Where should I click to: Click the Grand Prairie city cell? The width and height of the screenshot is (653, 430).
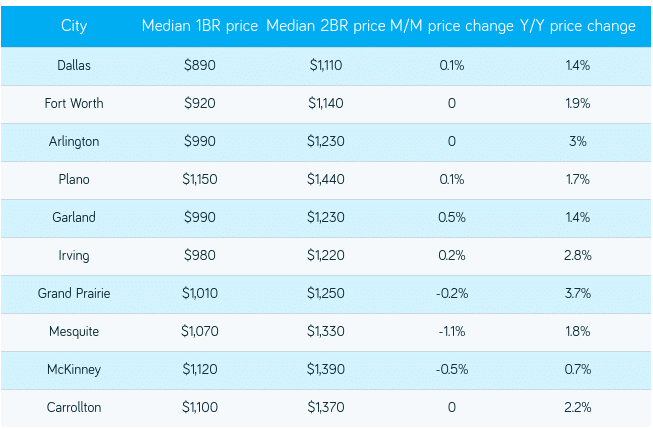[x=74, y=293]
